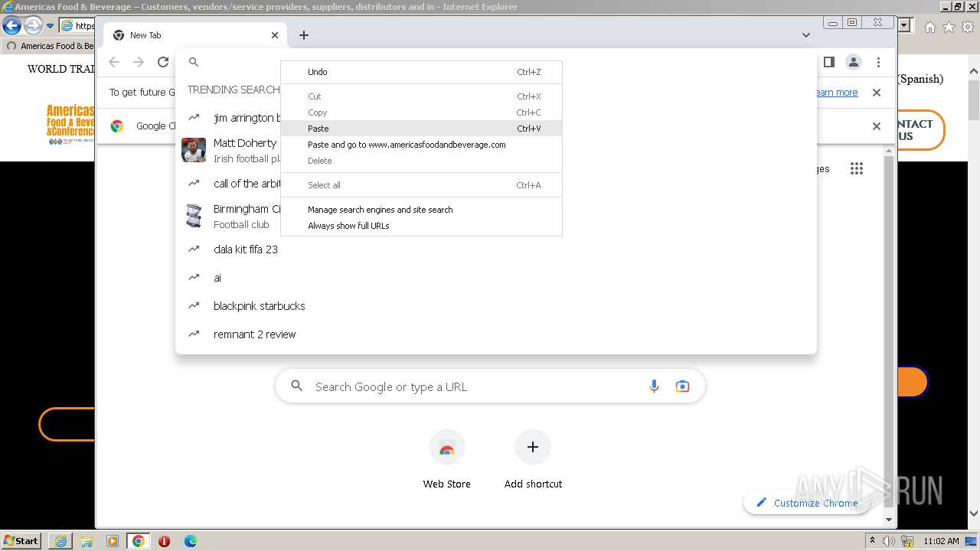
Task: Select Paste and go to www.americasfoodandbeverage.com
Action: click(x=421, y=145)
